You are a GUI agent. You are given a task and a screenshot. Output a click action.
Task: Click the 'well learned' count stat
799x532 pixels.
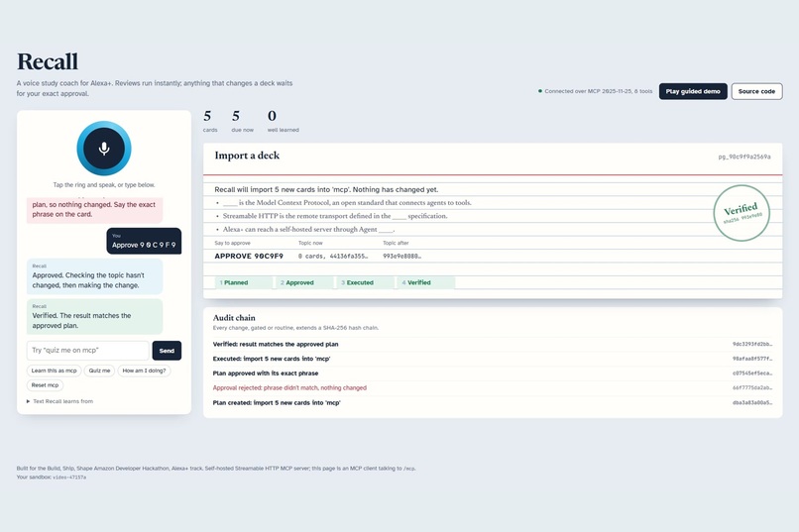(283, 121)
